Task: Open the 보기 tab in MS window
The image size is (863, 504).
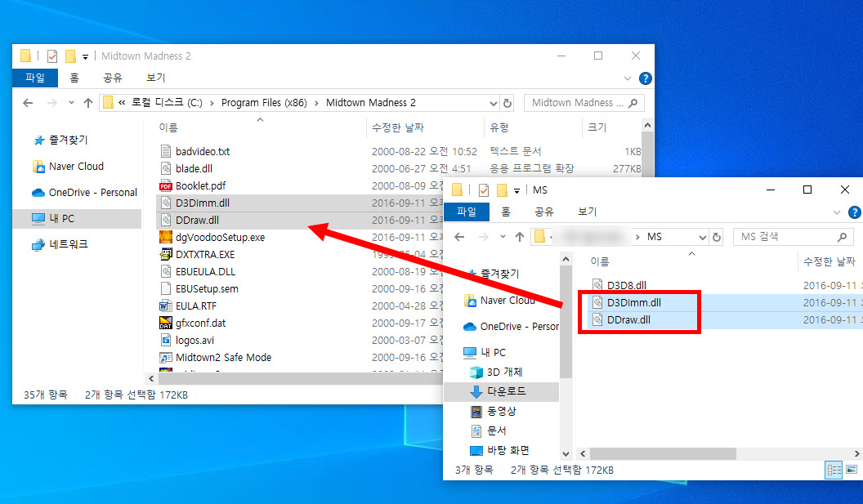Action: pyautogui.click(x=588, y=212)
